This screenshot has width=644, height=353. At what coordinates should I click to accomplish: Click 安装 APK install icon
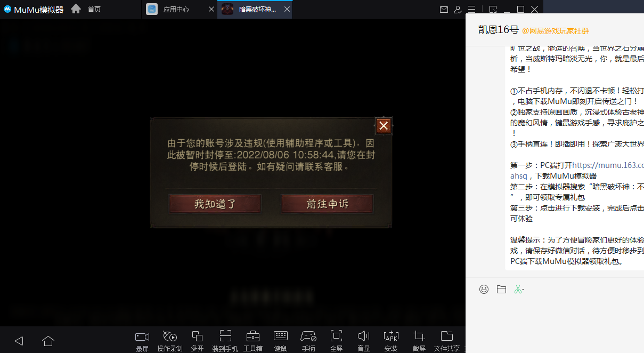tap(391, 341)
